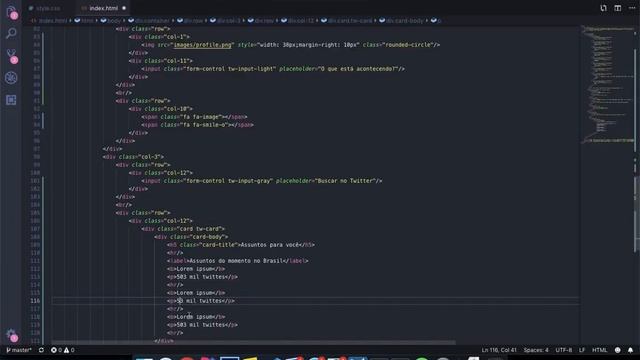Open the images/profile.png link in code
The image size is (640, 360).
202,45
